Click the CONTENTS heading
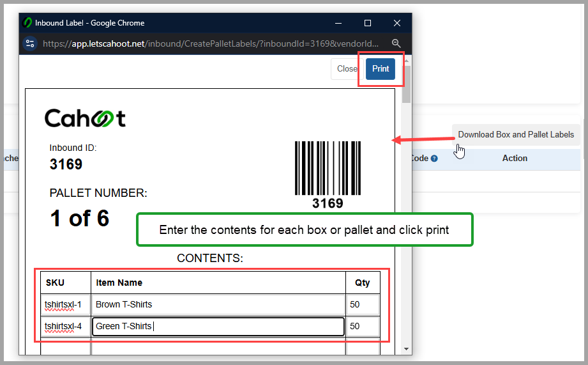The width and height of the screenshot is (588, 365). click(209, 258)
